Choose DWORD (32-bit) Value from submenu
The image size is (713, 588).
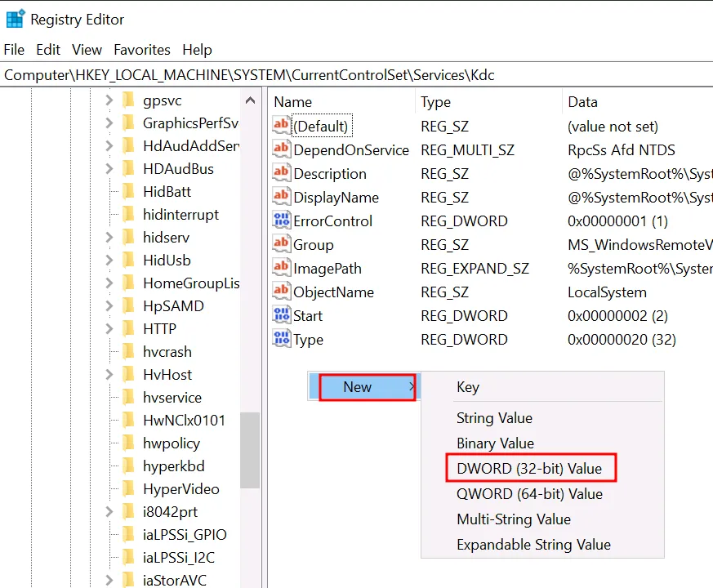529,469
